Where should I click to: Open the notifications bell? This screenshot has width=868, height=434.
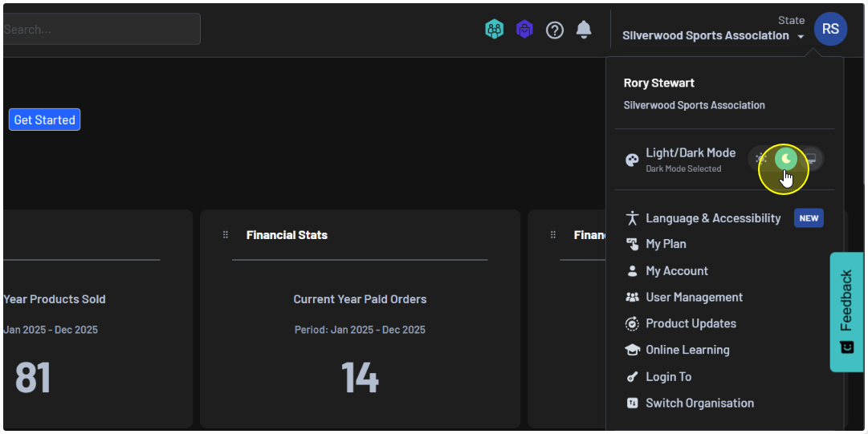584,30
